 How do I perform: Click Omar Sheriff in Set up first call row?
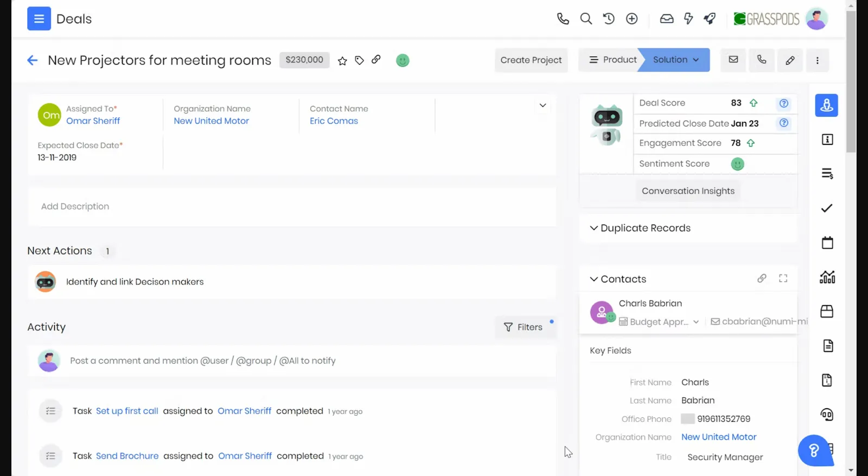[245, 411]
